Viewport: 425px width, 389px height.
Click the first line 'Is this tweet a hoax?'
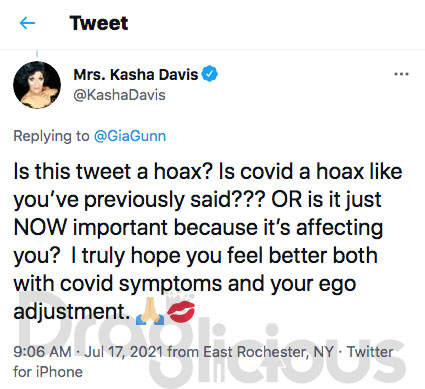(113, 171)
